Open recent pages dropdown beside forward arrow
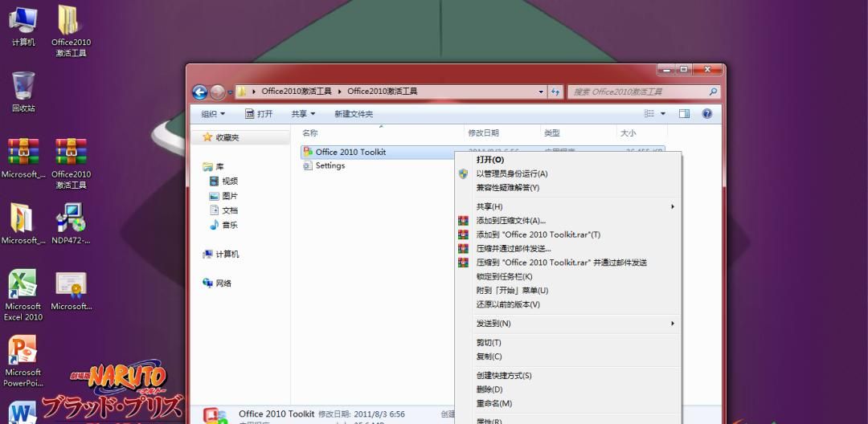 231,92
